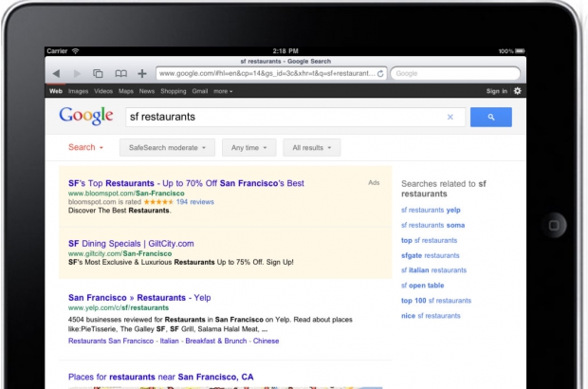Switch to the Shopping tab

174,91
